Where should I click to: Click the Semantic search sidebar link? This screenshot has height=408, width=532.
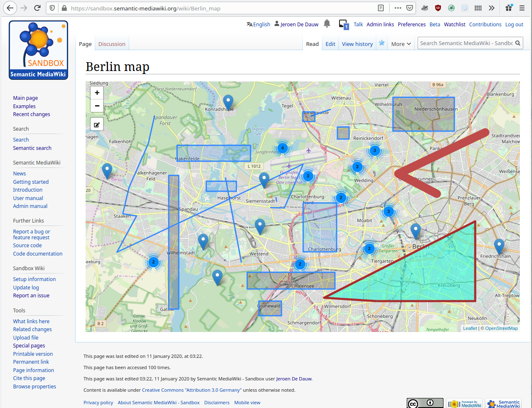32,148
